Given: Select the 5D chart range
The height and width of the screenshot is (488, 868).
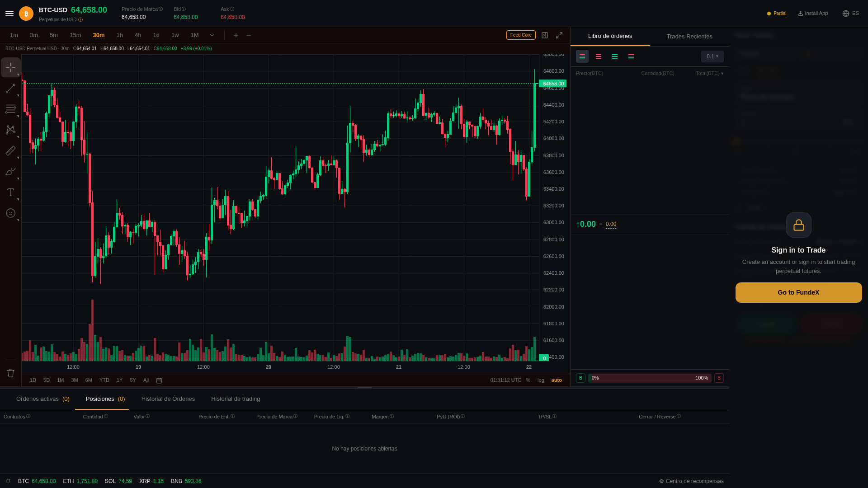Looking at the screenshot, I should click(x=47, y=380).
